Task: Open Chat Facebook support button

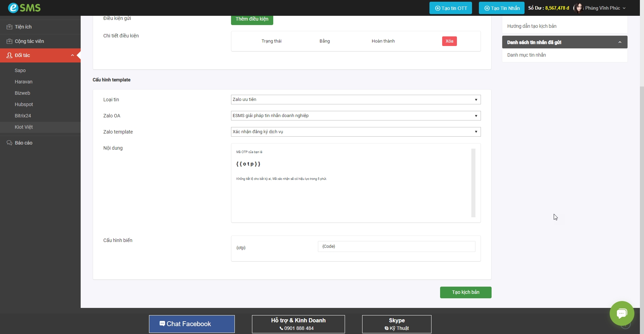Action: [192, 324]
